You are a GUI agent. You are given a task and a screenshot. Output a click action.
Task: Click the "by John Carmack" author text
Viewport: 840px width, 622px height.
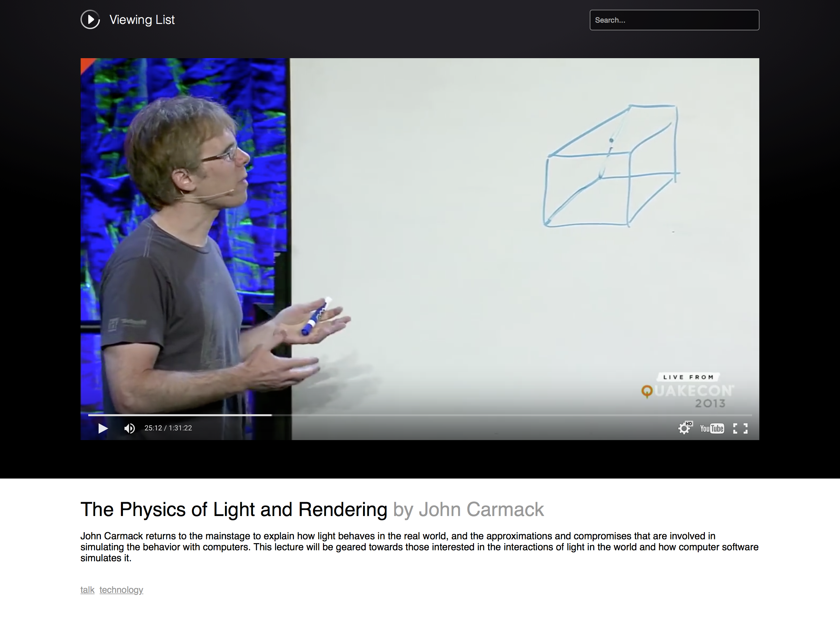(468, 510)
